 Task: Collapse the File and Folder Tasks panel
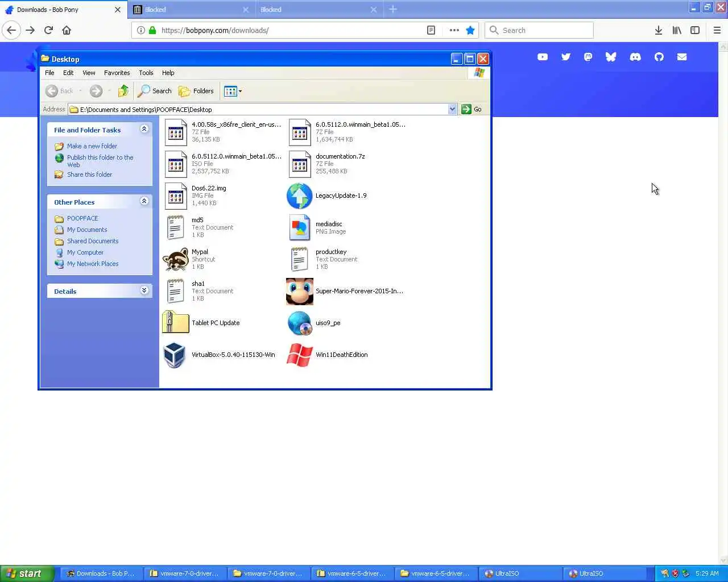point(144,129)
